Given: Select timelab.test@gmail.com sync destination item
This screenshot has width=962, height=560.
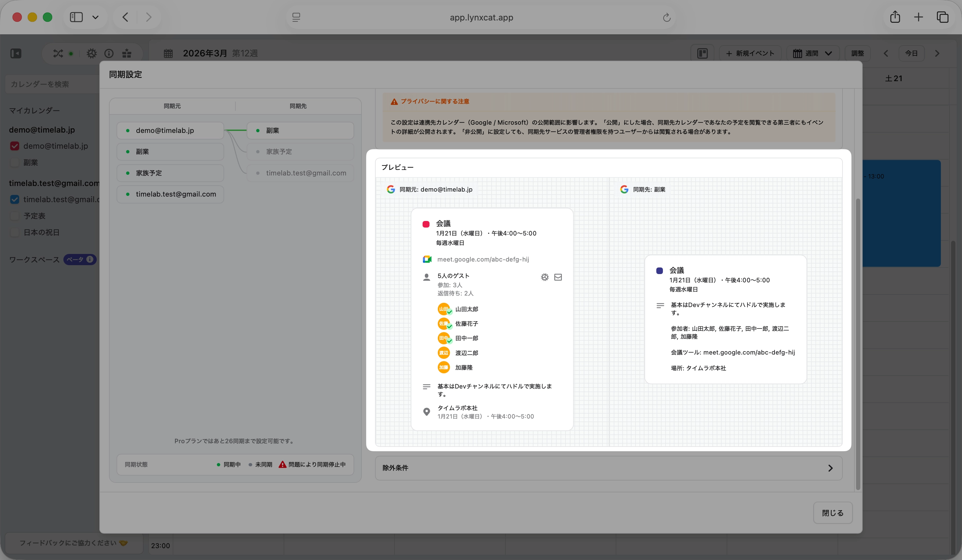Looking at the screenshot, I should (x=300, y=173).
